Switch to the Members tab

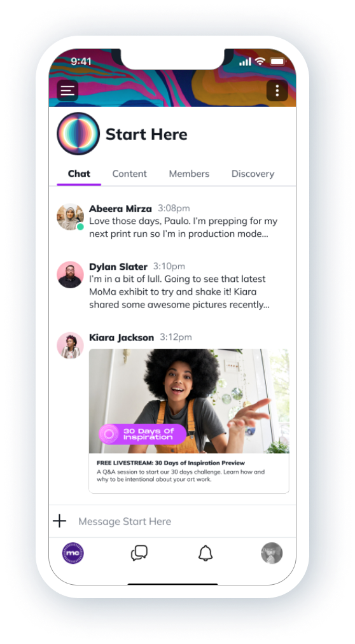point(189,174)
